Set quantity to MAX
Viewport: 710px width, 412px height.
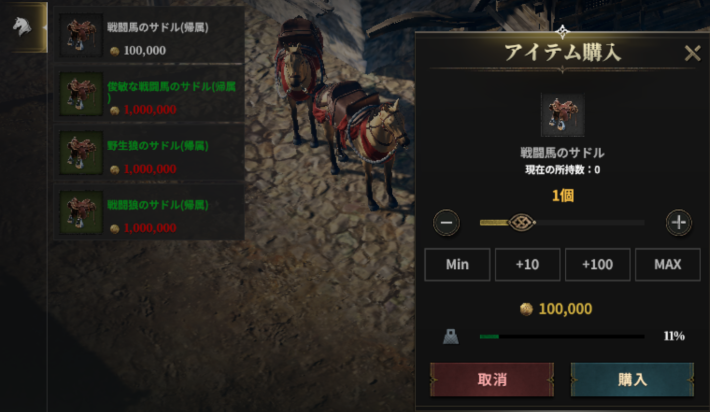point(667,264)
